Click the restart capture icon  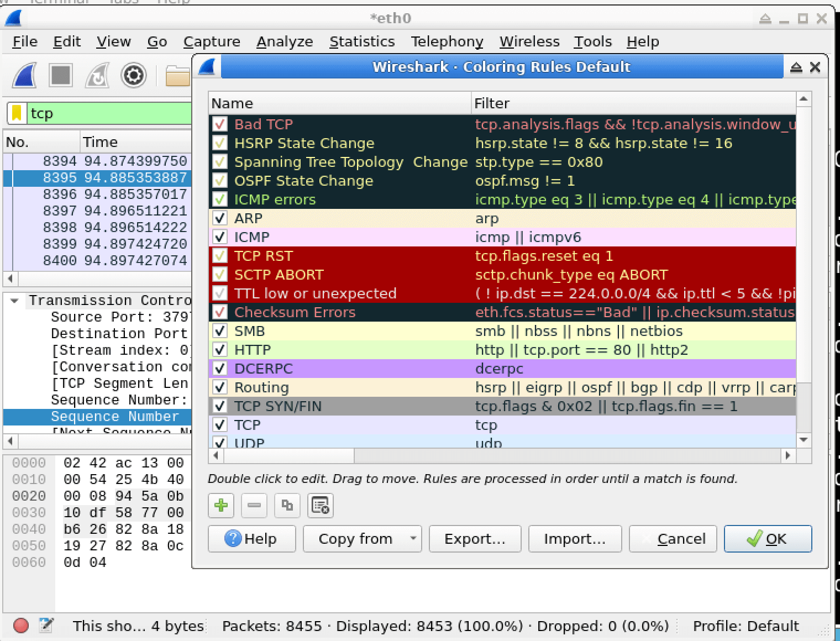click(97, 76)
